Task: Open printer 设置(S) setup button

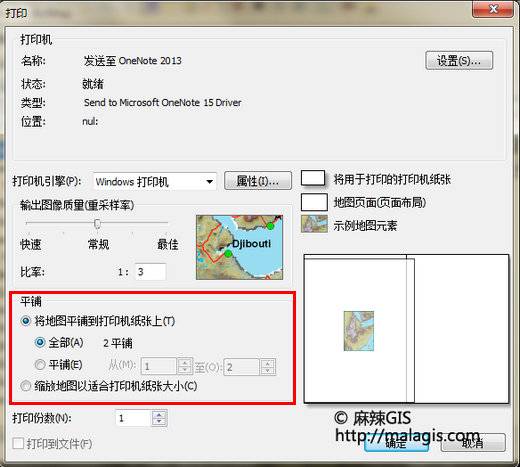Action: [459, 61]
